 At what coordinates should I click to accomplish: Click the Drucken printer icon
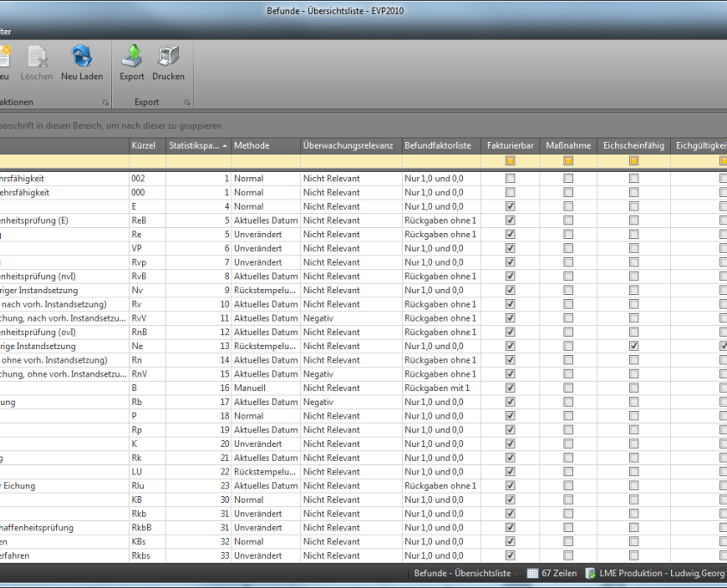point(168,56)
